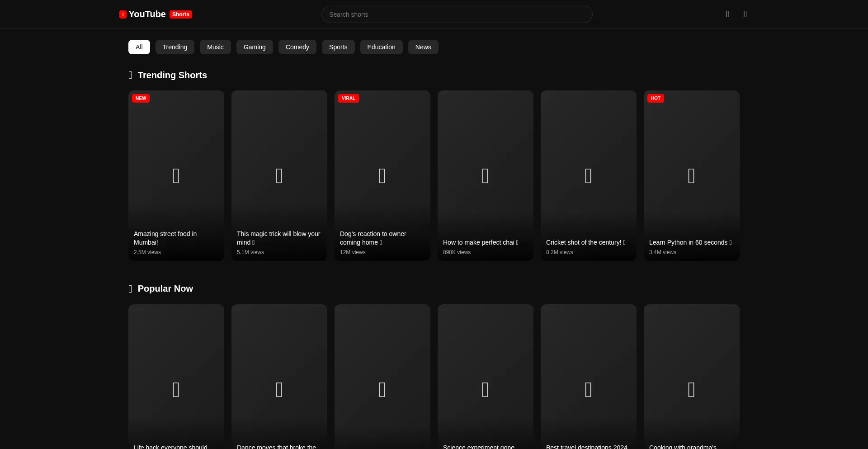Screen dimensions: 868x449
Task: Click the YouTube logo
Action: tap(142, 14)
